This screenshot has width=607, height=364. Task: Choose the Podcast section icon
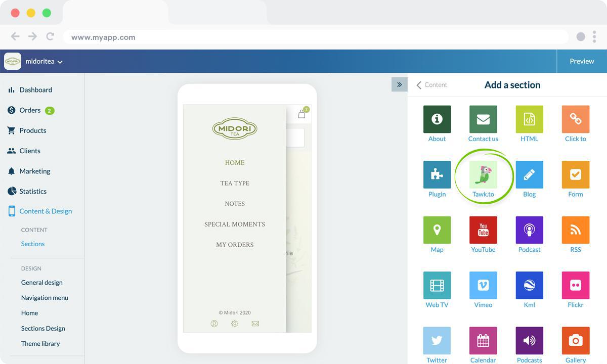pyautogui.click(x=529, y=230)
